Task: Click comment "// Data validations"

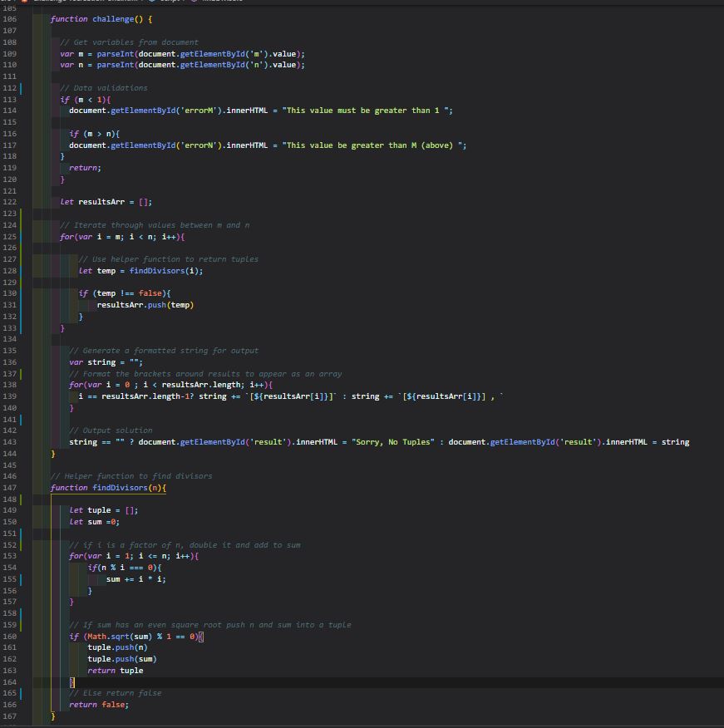Action: (104, 88)
